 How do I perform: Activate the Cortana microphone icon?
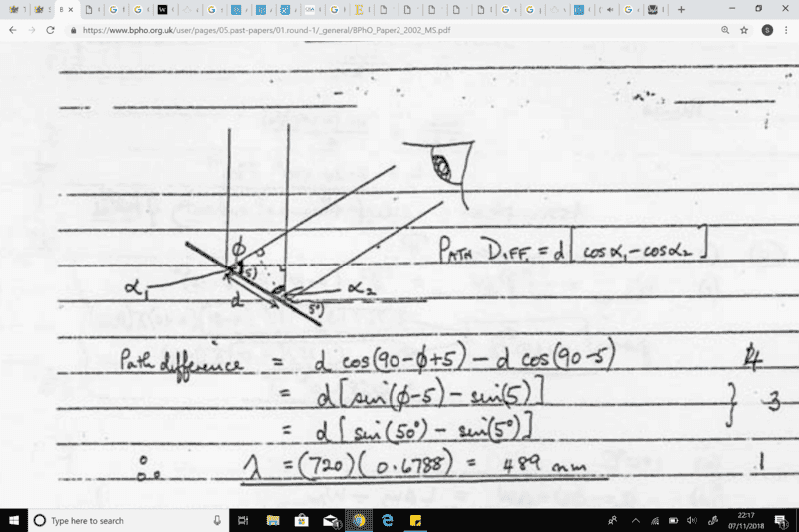[x=217, y=520]
